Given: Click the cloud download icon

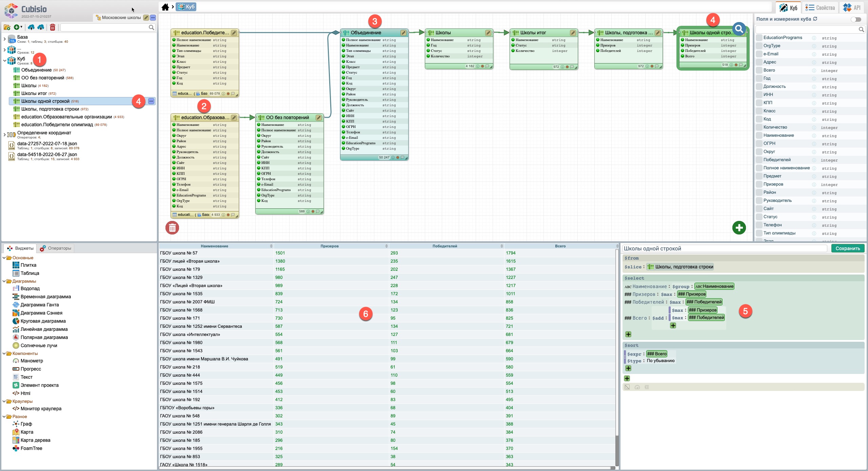Looking at the screenshot, I should (41, 27).
